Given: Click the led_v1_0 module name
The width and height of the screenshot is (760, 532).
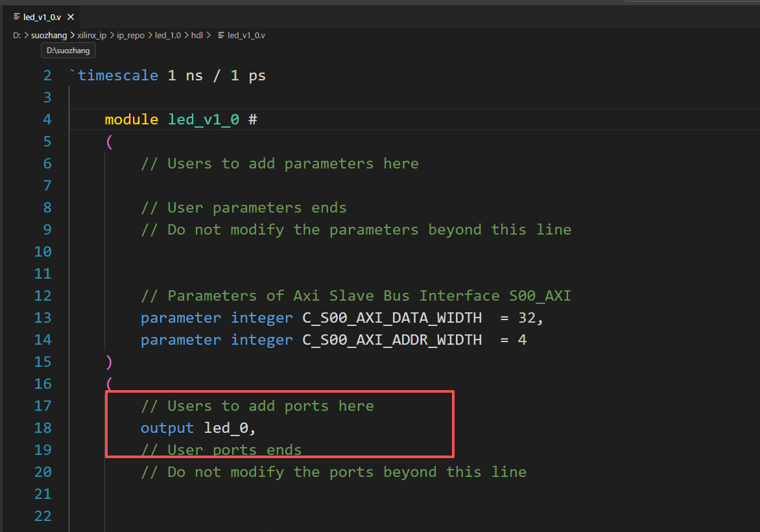Looking at the screenshot, I should tap(204, 119).
